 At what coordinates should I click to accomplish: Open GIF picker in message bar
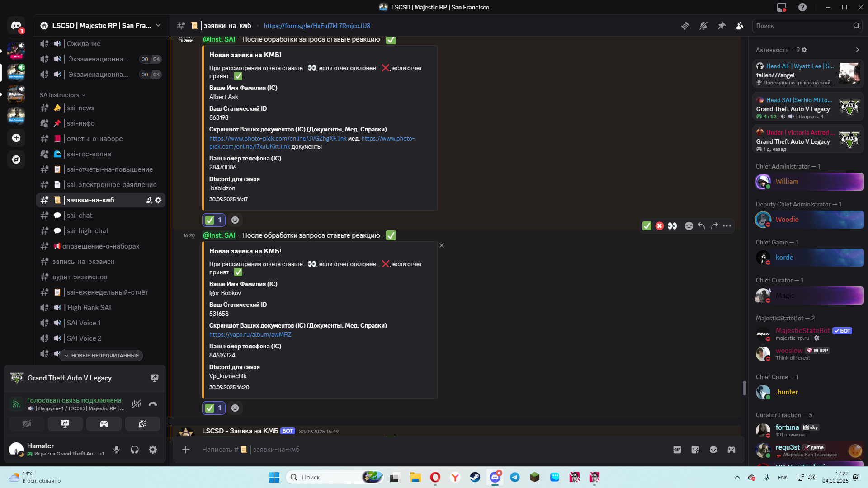pos(677,450)
